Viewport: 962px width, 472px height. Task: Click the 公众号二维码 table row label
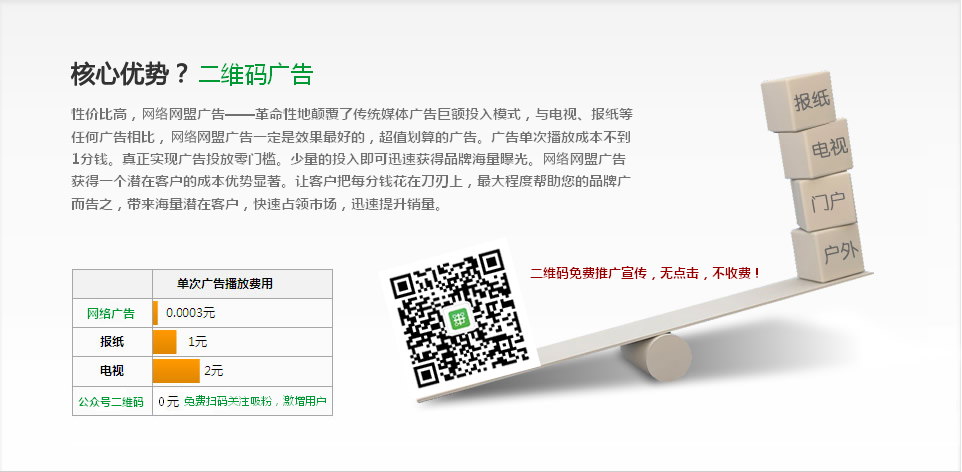(x=111, y=402)
